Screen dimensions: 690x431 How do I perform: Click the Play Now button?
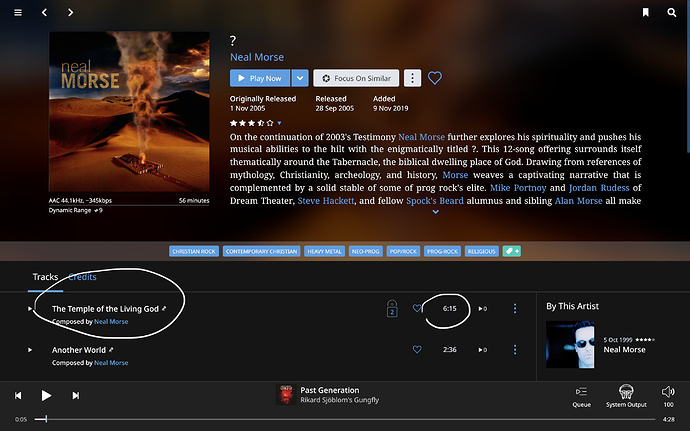tap(260, 78)
